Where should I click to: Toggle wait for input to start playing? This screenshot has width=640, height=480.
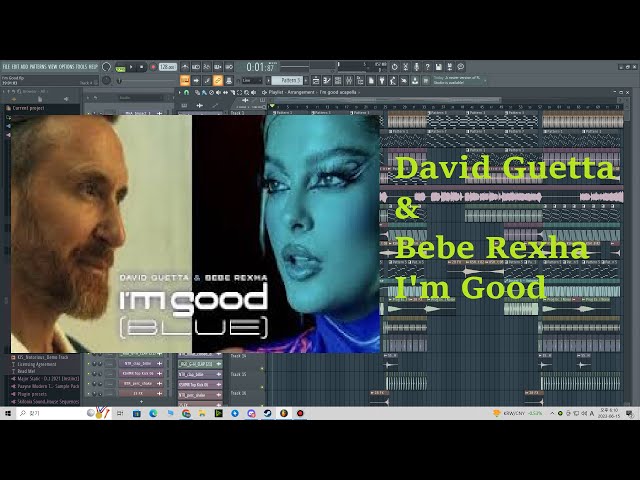point(196,67)
